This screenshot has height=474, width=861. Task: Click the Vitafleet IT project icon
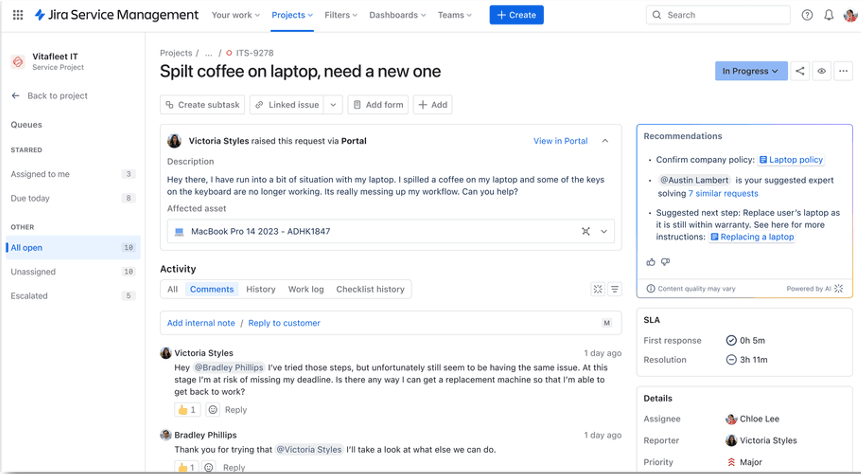coord(18,62)
